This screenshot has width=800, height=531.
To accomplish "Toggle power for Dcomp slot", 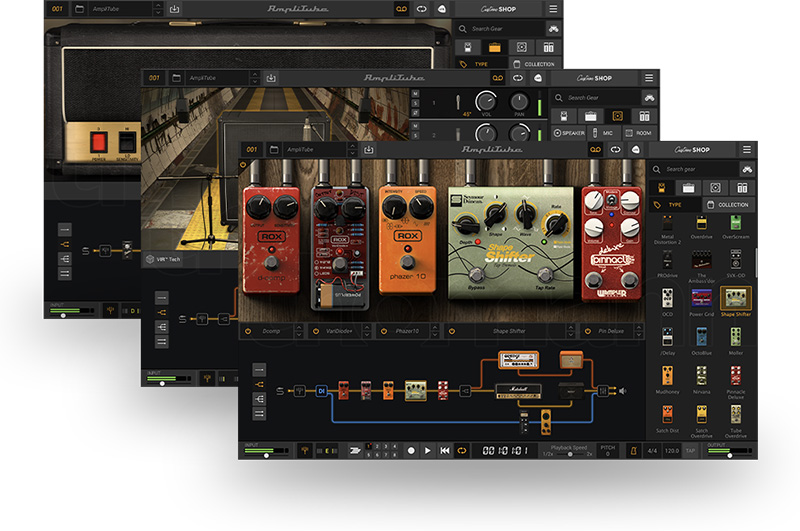I will click(x=248, y=331).
